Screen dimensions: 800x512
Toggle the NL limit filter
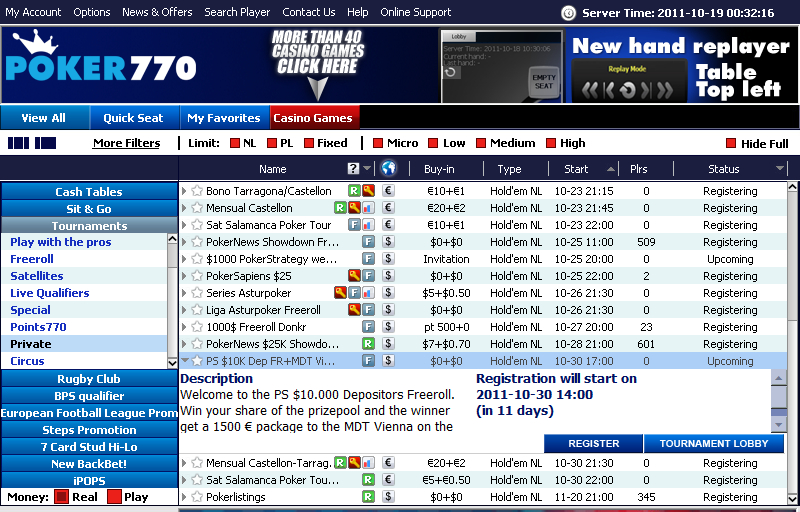[235, 143]
